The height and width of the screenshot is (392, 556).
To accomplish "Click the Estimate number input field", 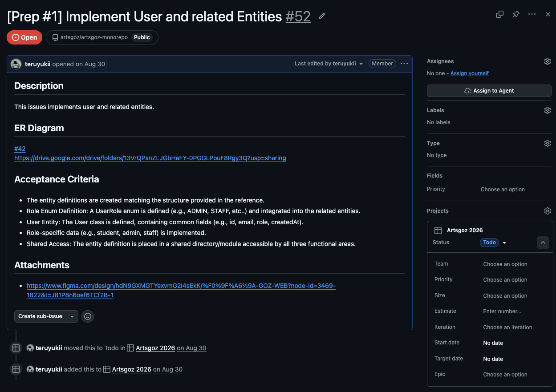I will [502, 311].
